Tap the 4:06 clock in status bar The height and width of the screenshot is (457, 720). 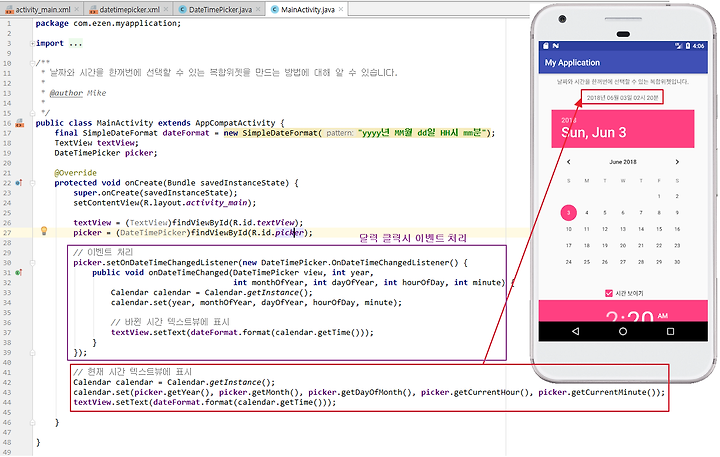point(698,45)
